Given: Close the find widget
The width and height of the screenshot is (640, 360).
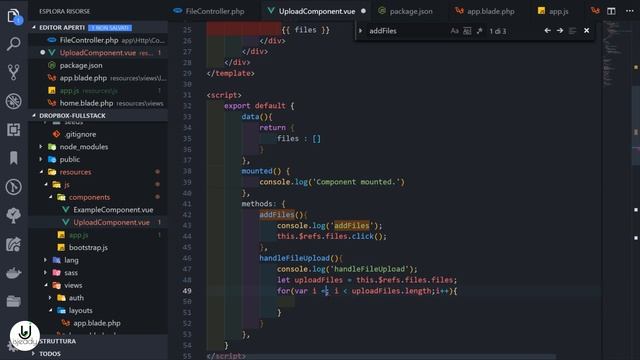Looking at the screenshot, I should pyautogui.click(x=587, y=31).
